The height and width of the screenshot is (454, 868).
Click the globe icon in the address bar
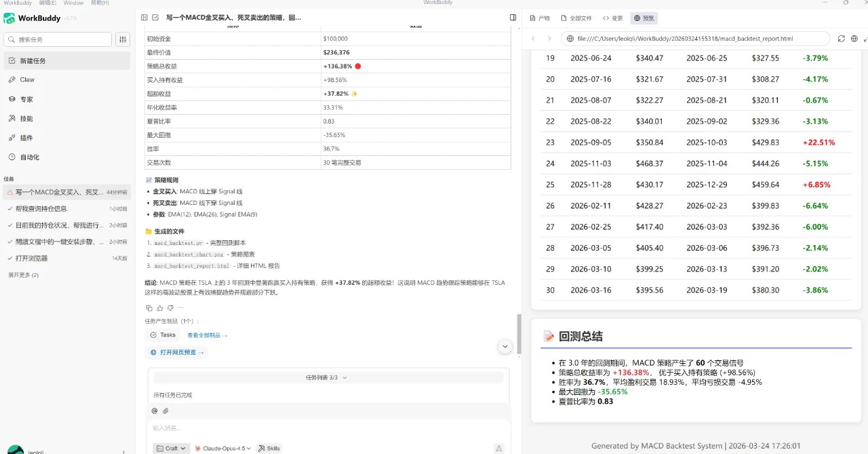click(570, 39)
